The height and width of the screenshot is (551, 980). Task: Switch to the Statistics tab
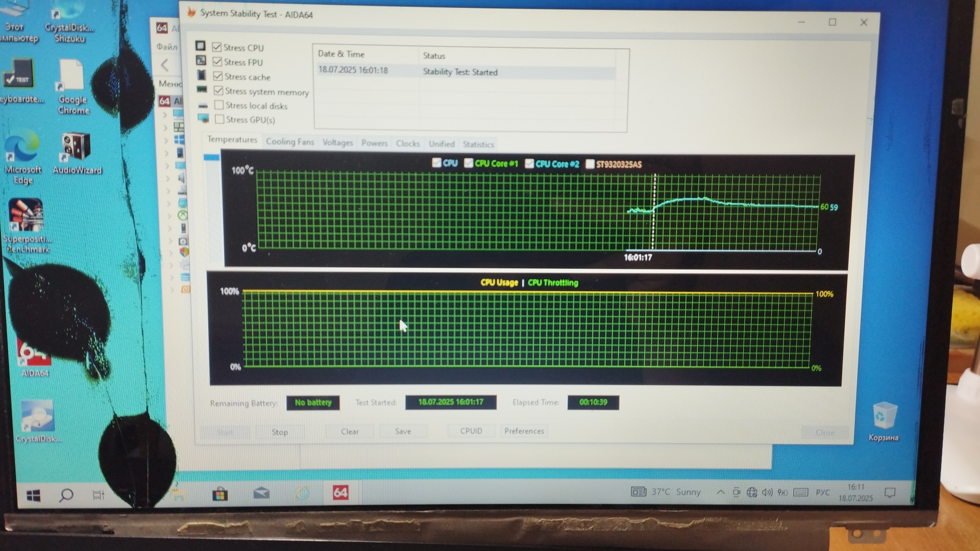click(478, 144)
